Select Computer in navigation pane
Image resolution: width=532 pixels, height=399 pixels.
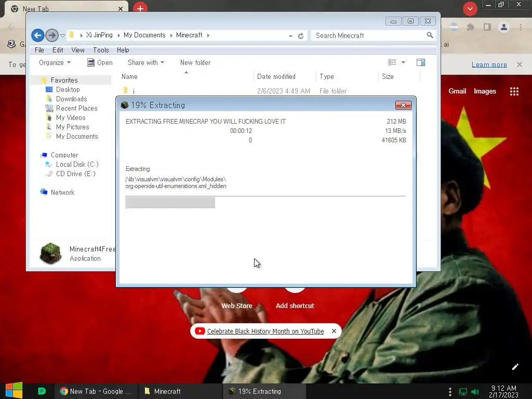(64, 155)
